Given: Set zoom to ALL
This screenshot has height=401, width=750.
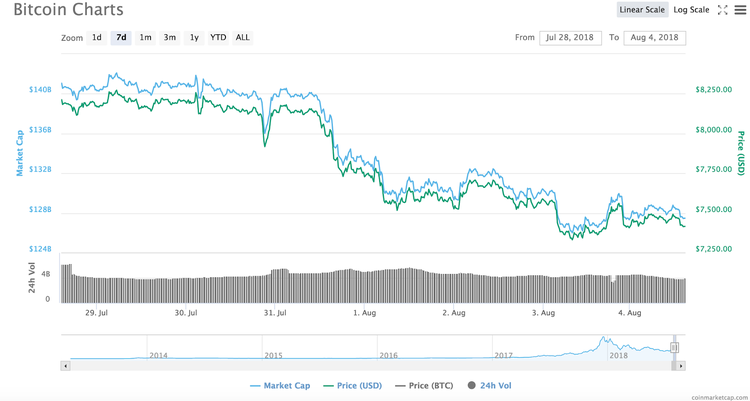Looking at the screenshot, I should point(243,37).
